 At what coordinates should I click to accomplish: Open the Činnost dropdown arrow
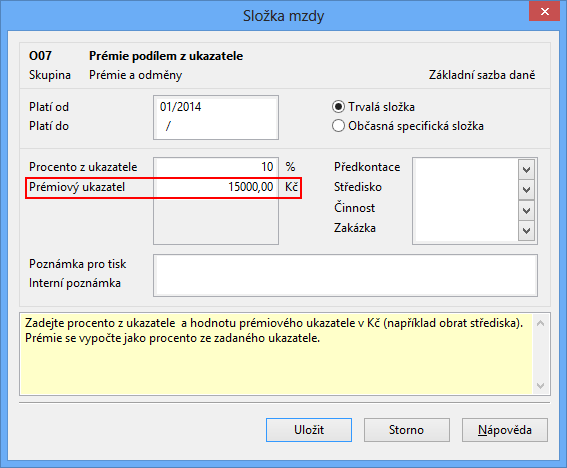point(526,210)
